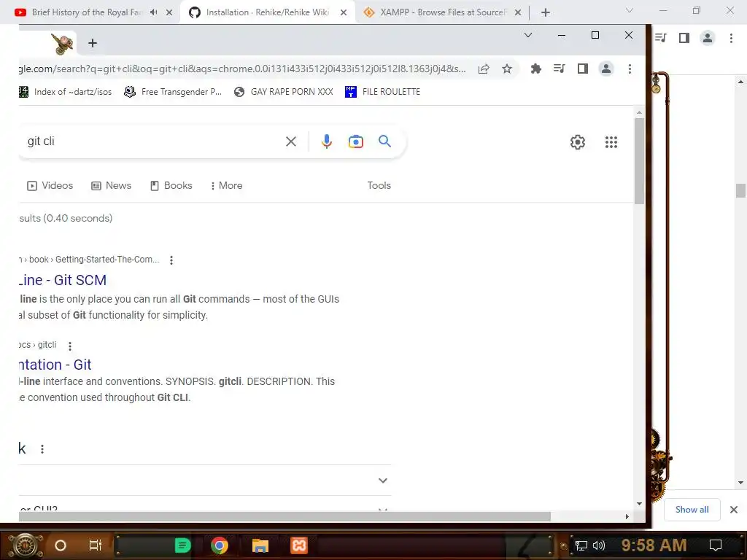Click the address bar URL
This screenshot has height=560, width=747.
[x=243, y=69]
